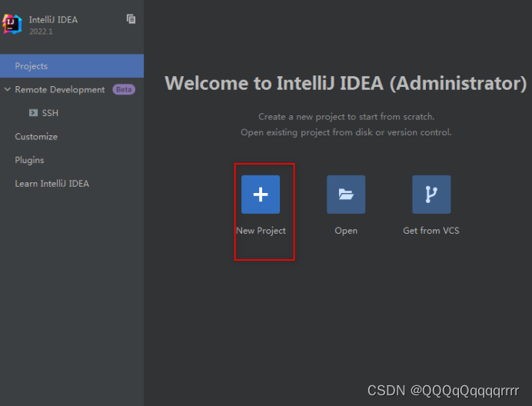Open the Customize tab
Viewport: 532px width, 406px height.
72,136
